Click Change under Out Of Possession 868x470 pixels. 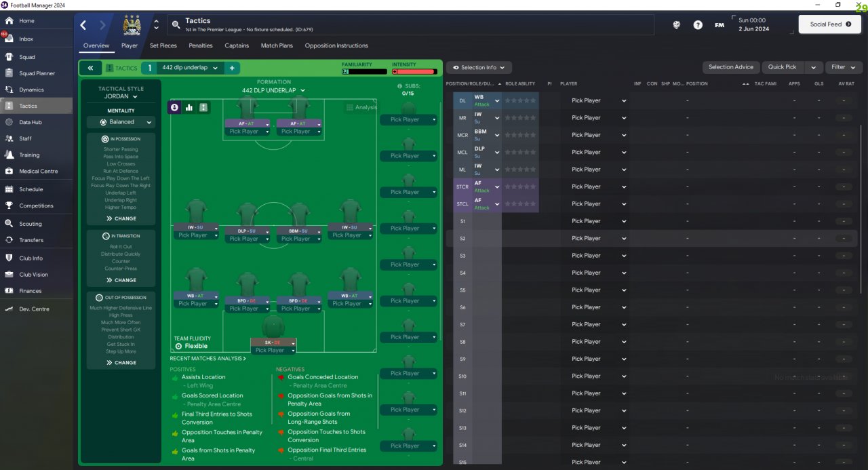pos(121,363)
